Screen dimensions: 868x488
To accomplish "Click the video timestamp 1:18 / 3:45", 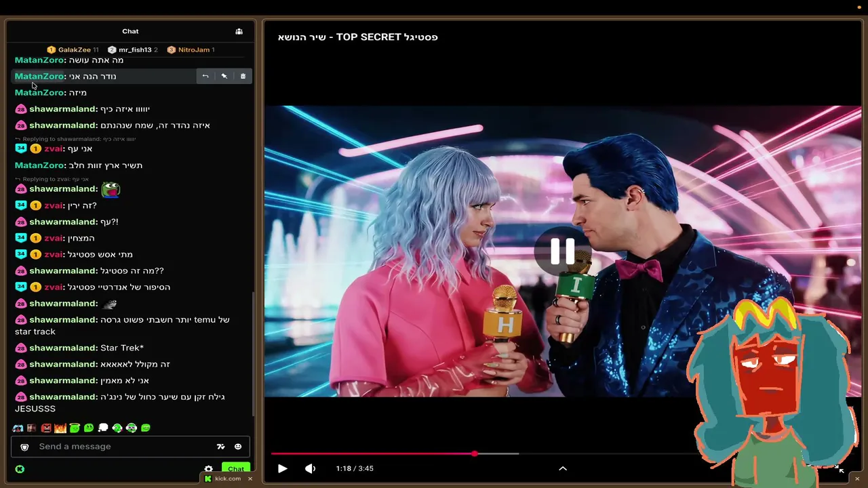I will (355, 468).
